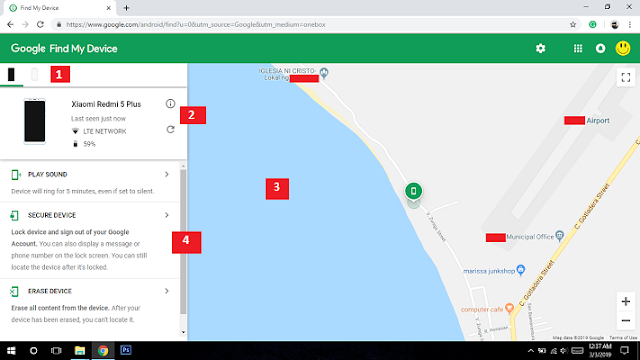Open Find My Device settings gear
Screen dimensions: 640x360
[x=540, y=49]
